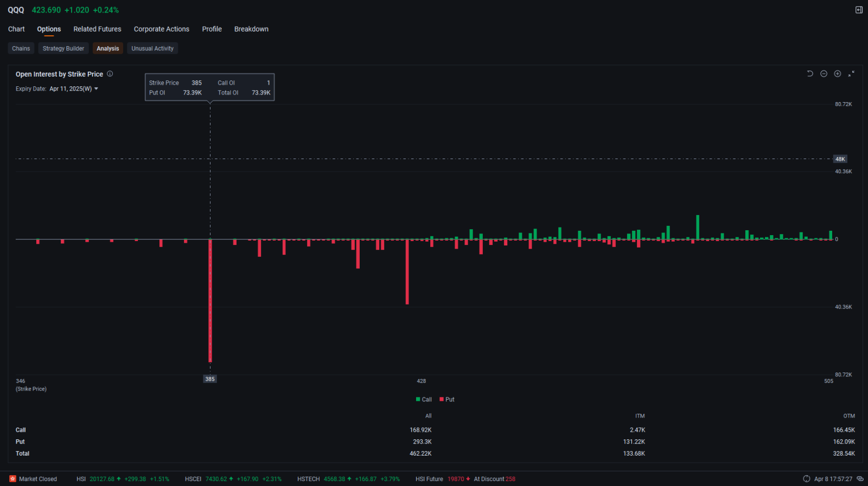868x486 pixels.
Task: Click the Call OTM value 166.45K
Action: point(844,430)
